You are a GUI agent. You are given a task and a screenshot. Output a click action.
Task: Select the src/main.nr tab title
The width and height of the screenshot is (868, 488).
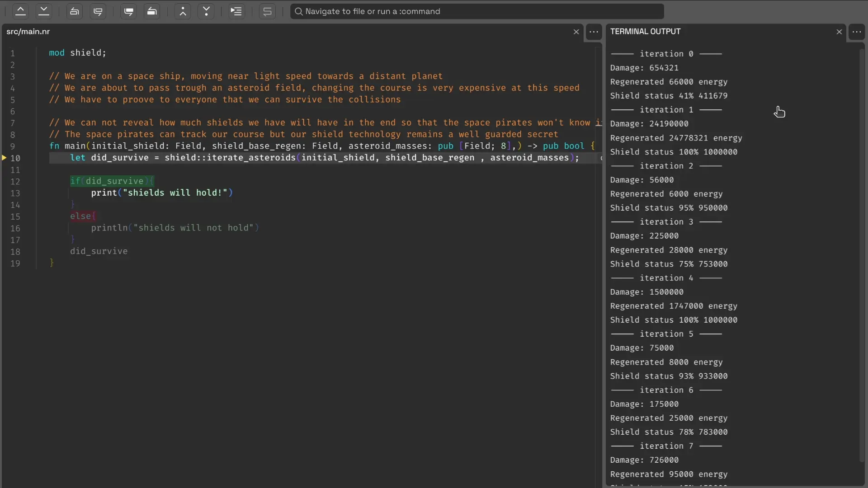(x=28, y=32)
